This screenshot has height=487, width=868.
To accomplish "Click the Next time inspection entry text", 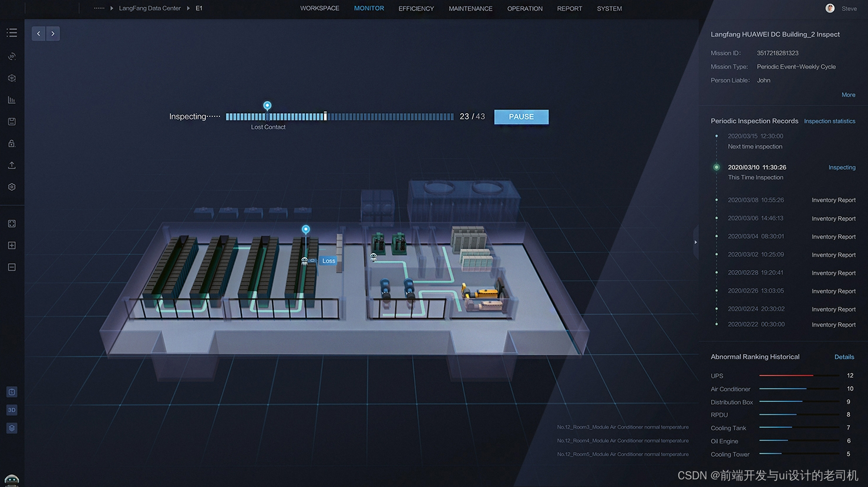I will [x=755, y=147].
